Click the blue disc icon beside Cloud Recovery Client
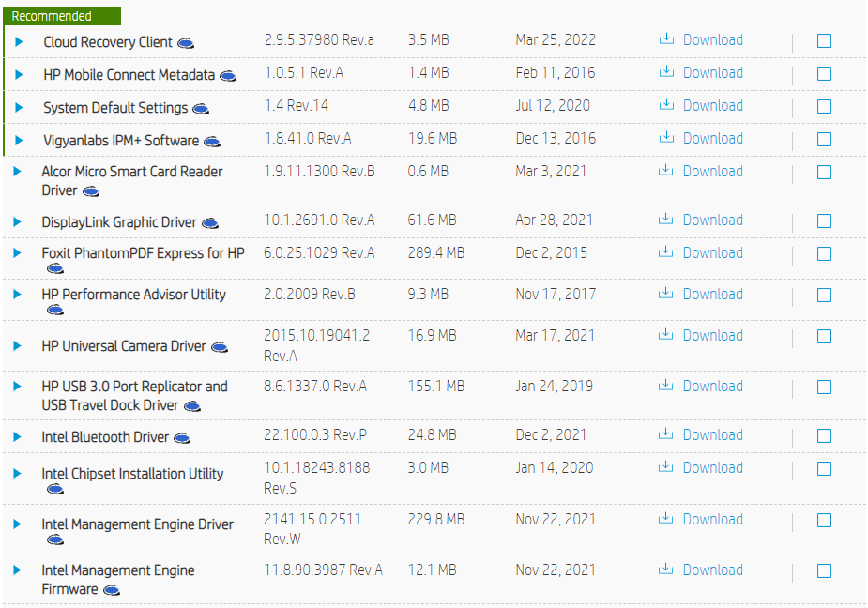Image resolution: width=868 pixels, height=608 pixels. point(186,42)
